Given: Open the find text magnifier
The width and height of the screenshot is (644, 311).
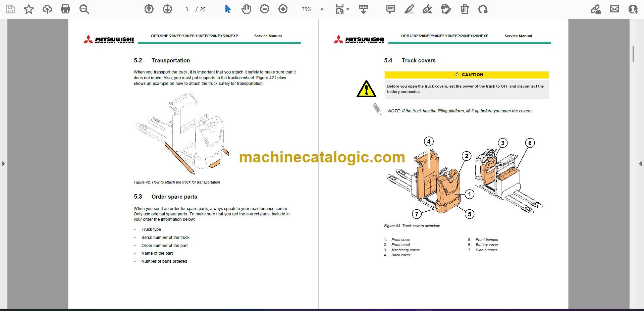Looking at the screenshot, I should tap(84, 9).
